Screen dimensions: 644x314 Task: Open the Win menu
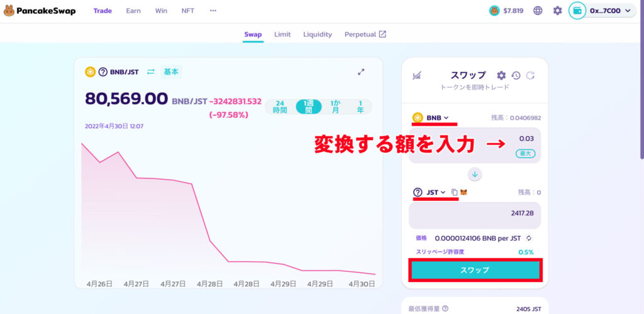point(161,11)
